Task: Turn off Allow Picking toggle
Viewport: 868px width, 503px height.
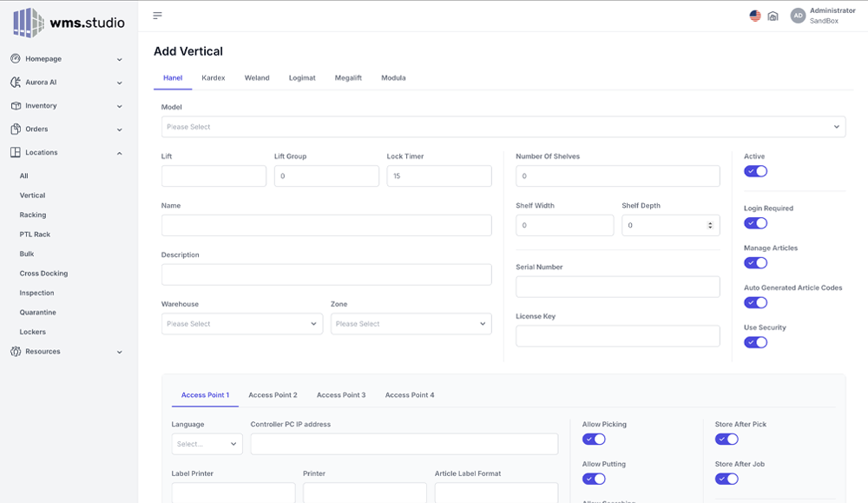Action: coord(594,440)
